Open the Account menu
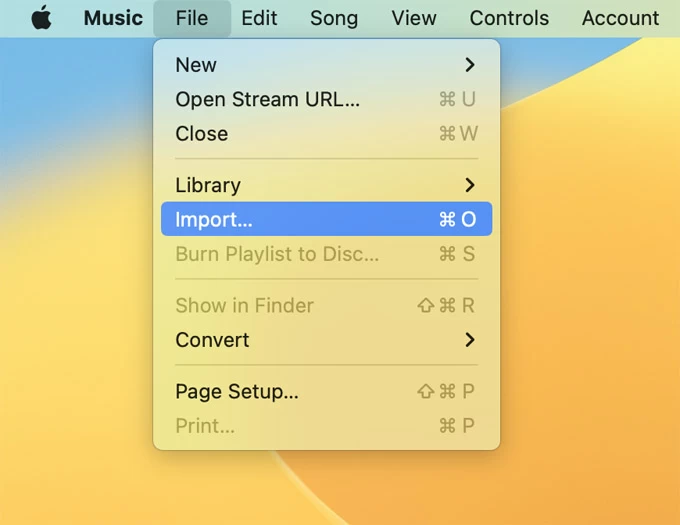 620,18
